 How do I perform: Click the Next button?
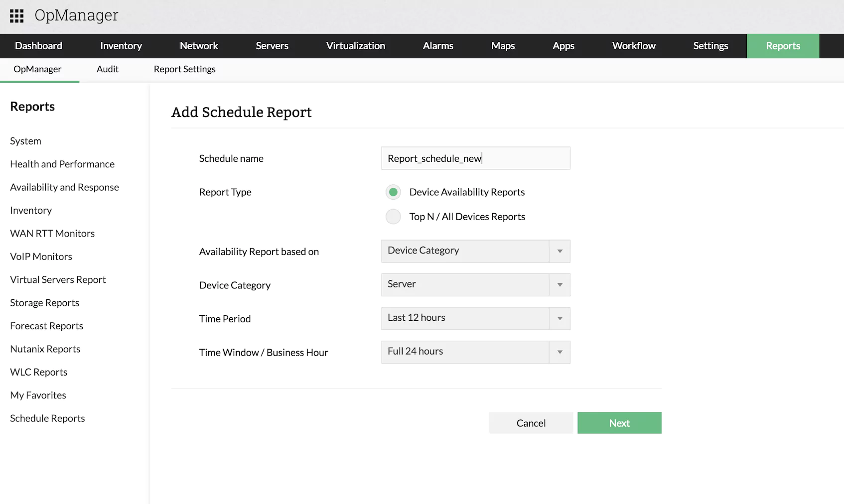619,423
